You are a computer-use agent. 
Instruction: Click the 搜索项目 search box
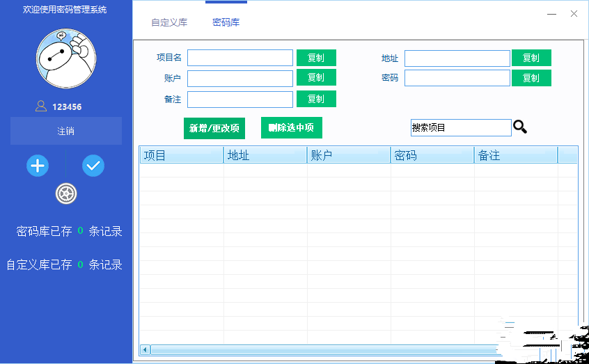[460, 127]
